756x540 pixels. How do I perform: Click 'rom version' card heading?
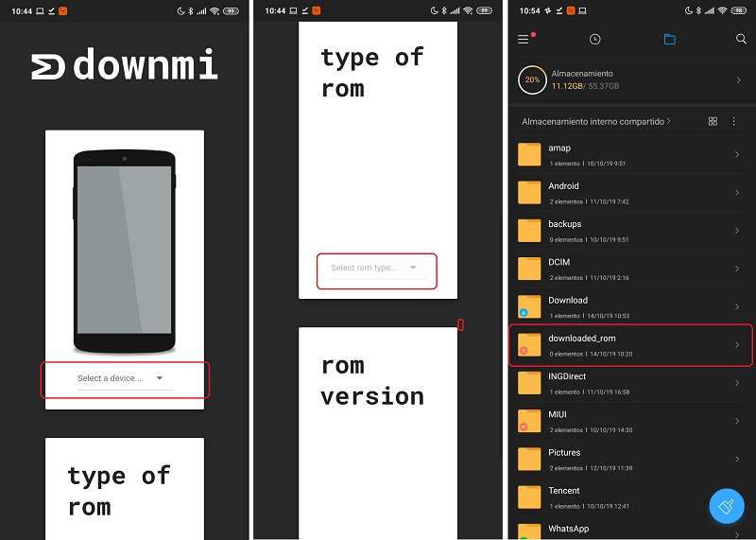click(x=372, y=381)
